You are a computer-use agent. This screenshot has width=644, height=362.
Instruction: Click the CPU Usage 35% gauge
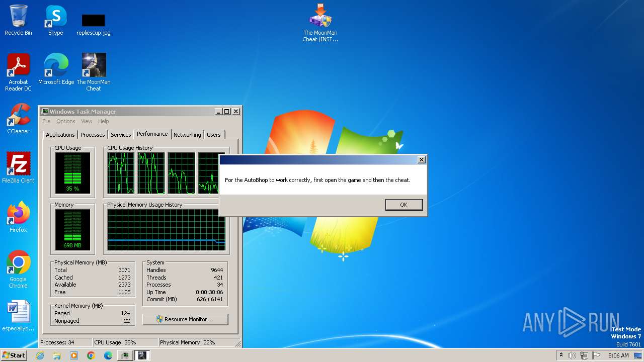(x=72, y=173)
